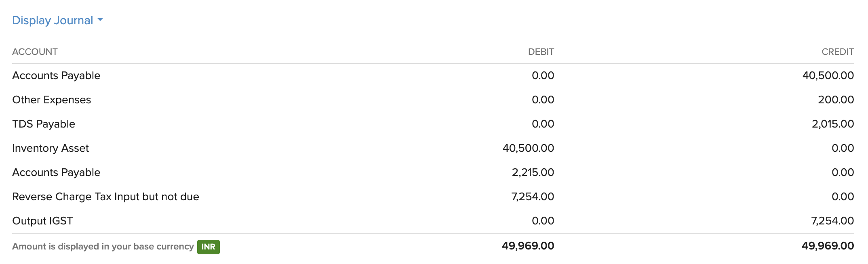
Task: Click the 2,015.00 TDS Payable credit amount
Action: point(832,124)
